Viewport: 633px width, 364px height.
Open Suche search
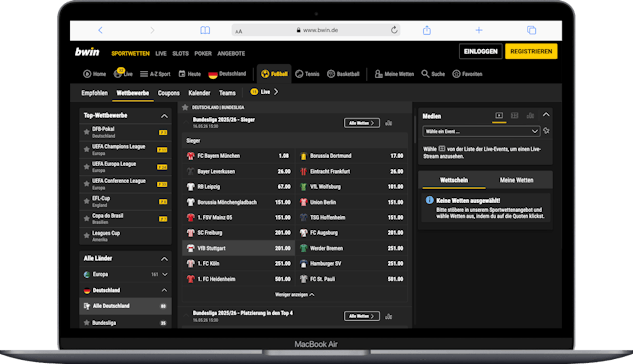pyautogui.click(x=433, y=74)
